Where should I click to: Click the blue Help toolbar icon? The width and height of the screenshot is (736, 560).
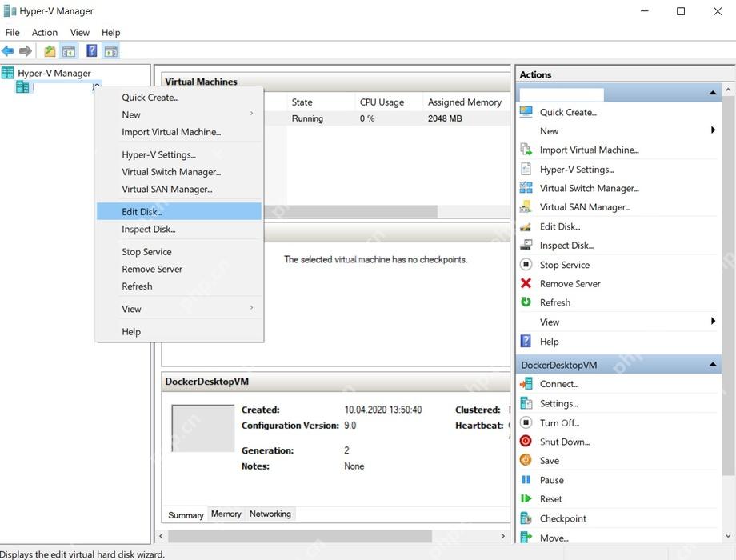(x=91, y=50)
